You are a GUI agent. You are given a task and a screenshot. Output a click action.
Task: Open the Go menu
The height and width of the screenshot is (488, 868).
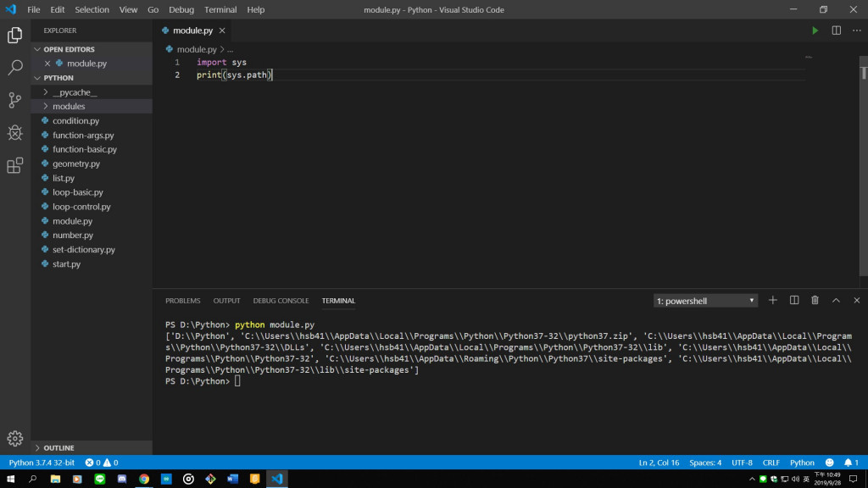click(153, 9)
